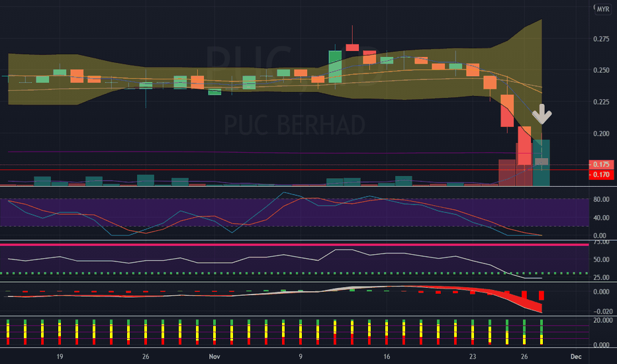Click the 40.00 stochastic scale value
This screenshot has width=617, height=364.
tap(601, 218)
